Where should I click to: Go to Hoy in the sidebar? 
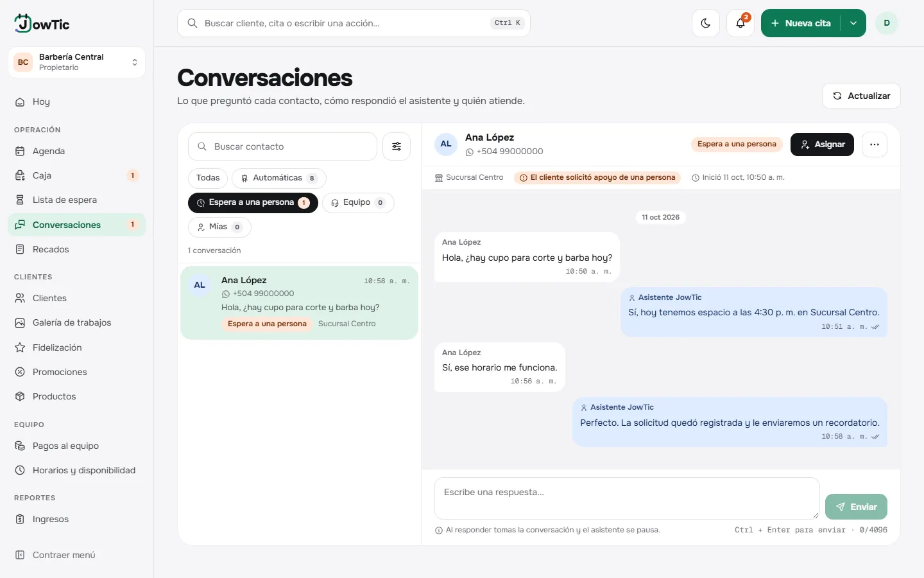(76, 101)
